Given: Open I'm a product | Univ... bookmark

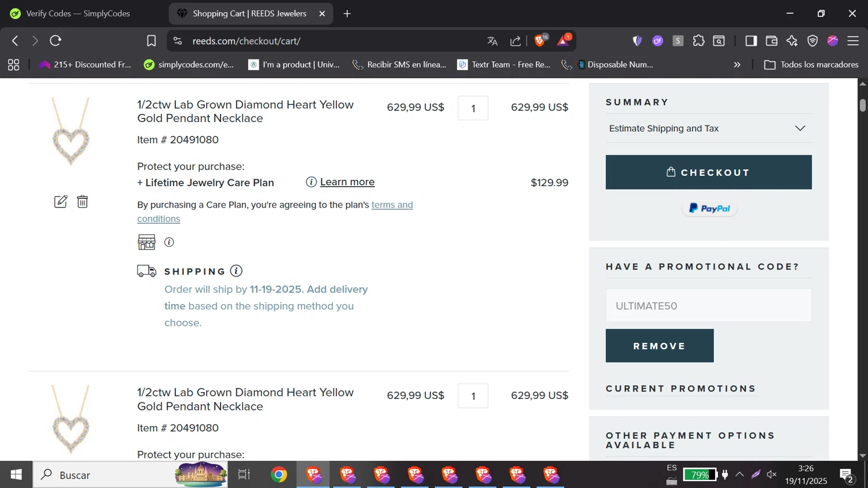Looking at the screenshot, I should (x=294, y=65).
